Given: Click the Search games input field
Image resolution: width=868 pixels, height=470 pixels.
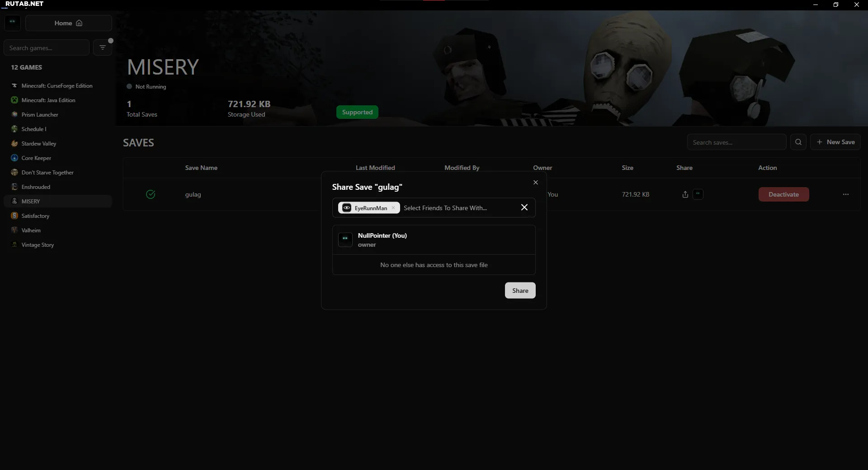Looking at the screenshot, I should pos(47,48).
